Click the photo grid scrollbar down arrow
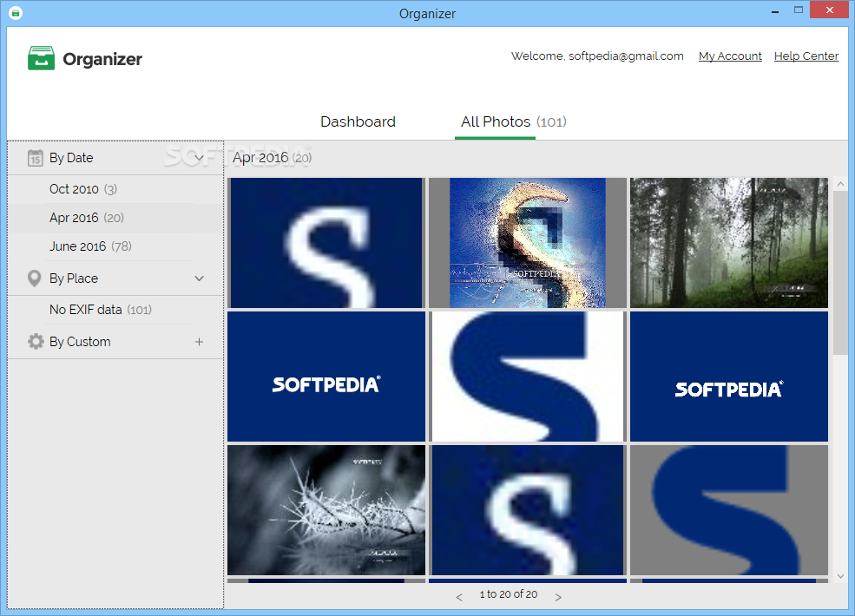Viewport: 855px width, 616px height. pos(840,576)
